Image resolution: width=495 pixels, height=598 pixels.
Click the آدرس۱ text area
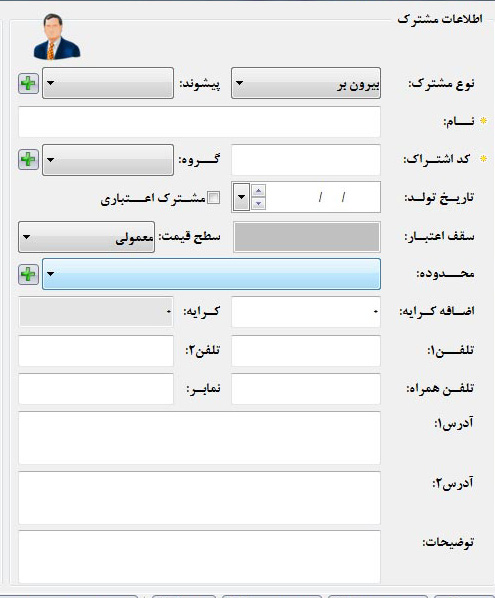(199, 438)
